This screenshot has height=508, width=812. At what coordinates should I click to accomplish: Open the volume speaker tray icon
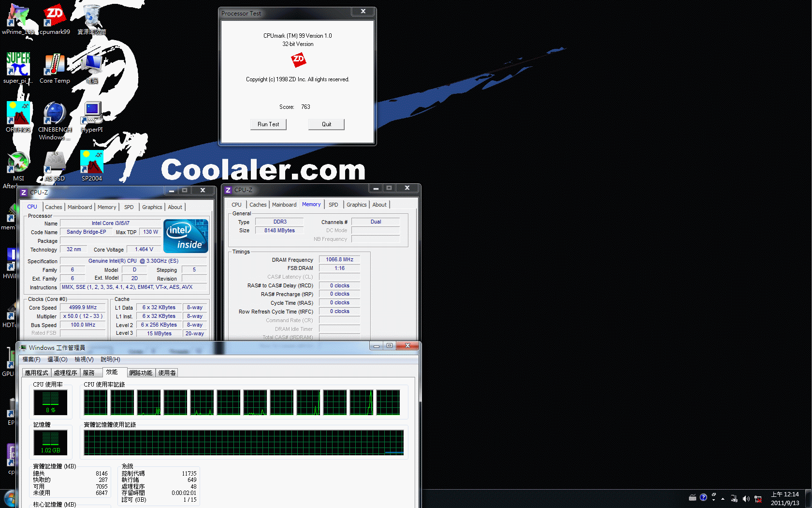[746, 498]
